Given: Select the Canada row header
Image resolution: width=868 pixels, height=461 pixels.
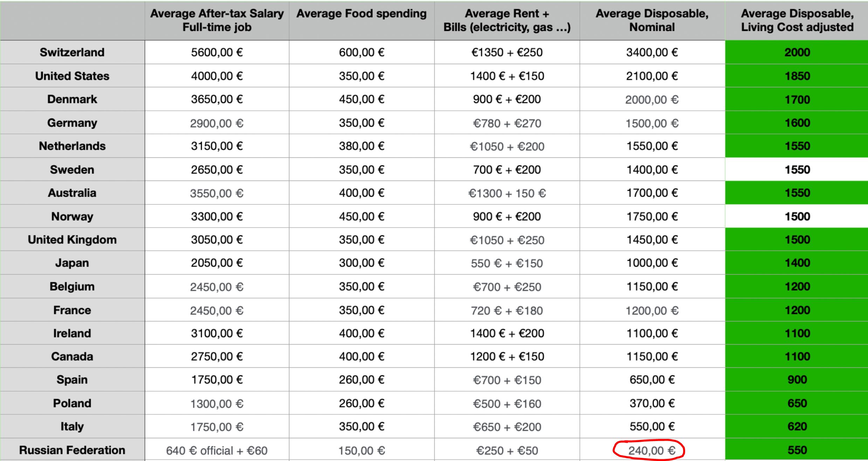Looking at the screenshot, I should click(72, 356).
